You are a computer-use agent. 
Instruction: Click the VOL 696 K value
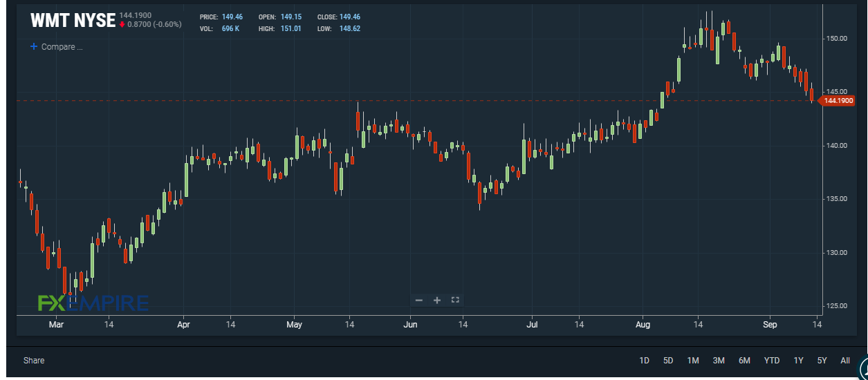point(231,29)
